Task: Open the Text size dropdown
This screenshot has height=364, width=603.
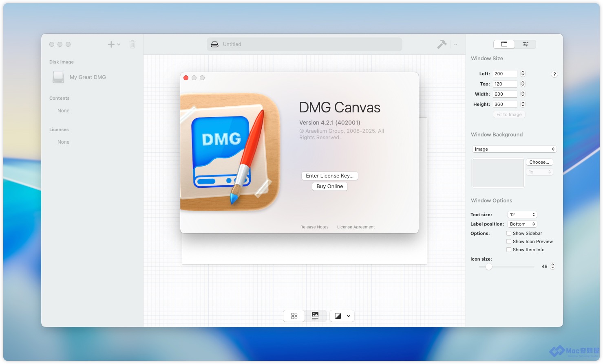Action: pos(522,215)
